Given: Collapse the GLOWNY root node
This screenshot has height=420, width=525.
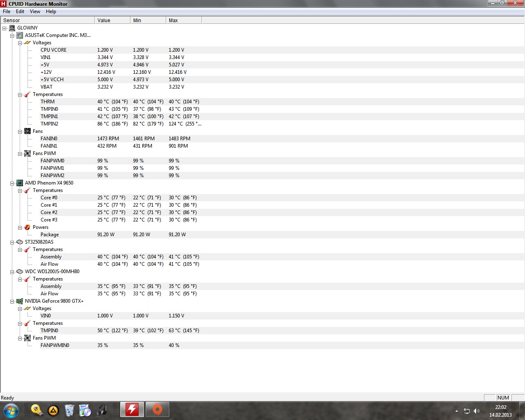Looking at the screenshot, I should [5, 28].
